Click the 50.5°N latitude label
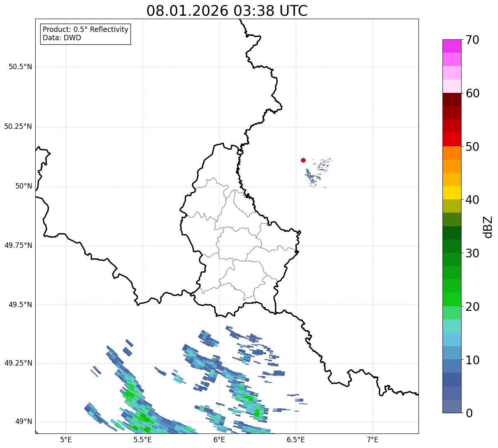Screen dimensions: 498x448 click(20, 67)
